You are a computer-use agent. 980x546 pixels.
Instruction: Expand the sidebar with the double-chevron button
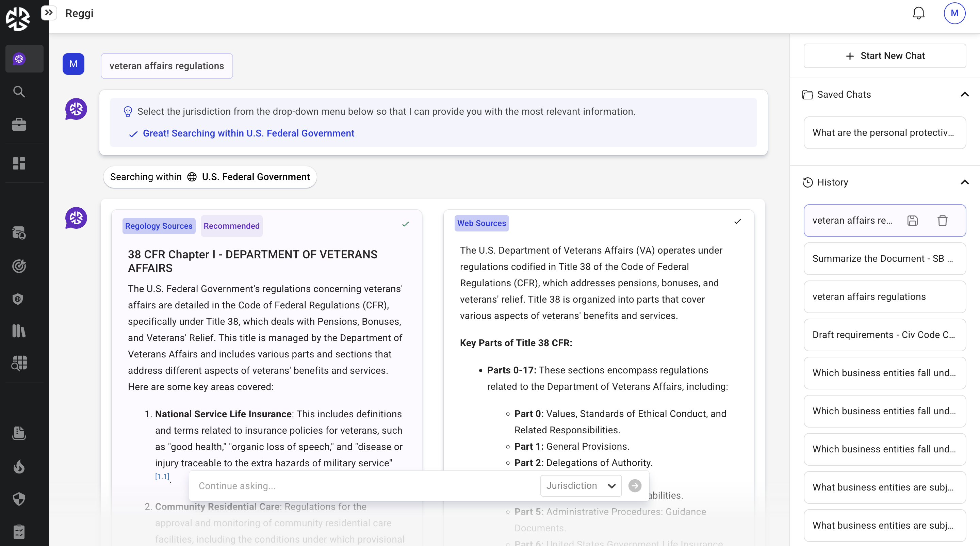pyautogui.click(x=49, y=13)
